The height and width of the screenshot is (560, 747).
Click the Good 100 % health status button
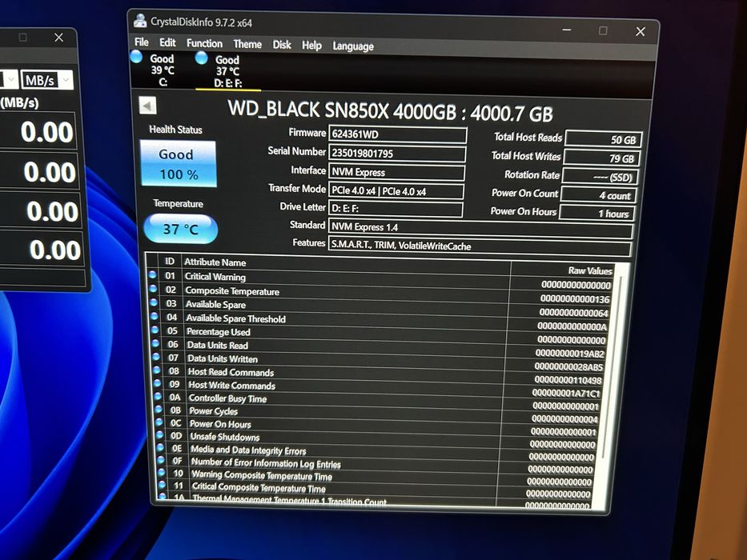[179, 164]
